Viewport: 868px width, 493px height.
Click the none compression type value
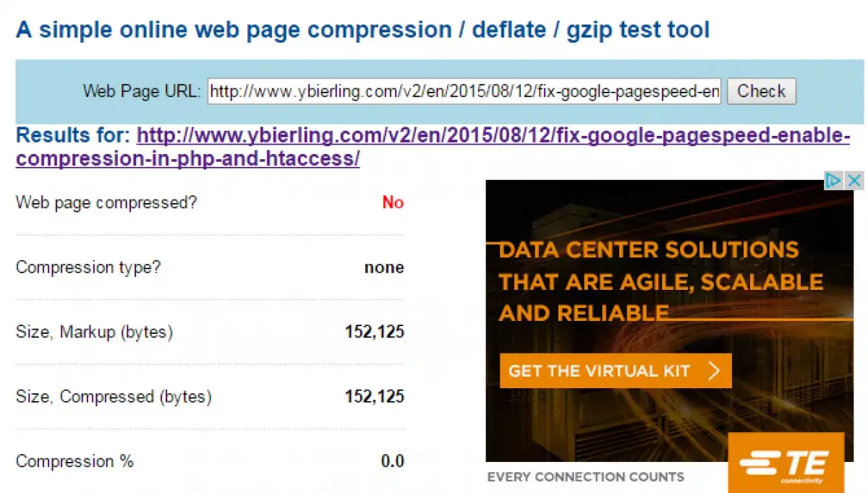[384, 267]
